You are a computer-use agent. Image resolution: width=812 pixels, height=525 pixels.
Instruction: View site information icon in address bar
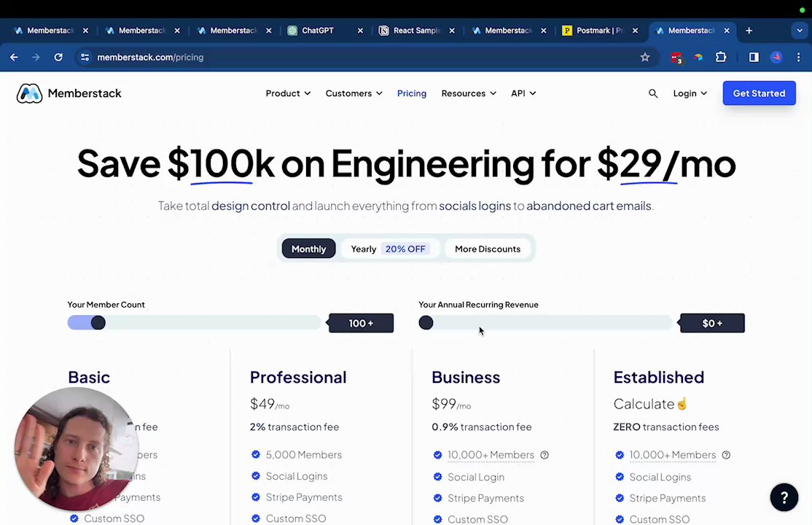click(x=85, y=57)
